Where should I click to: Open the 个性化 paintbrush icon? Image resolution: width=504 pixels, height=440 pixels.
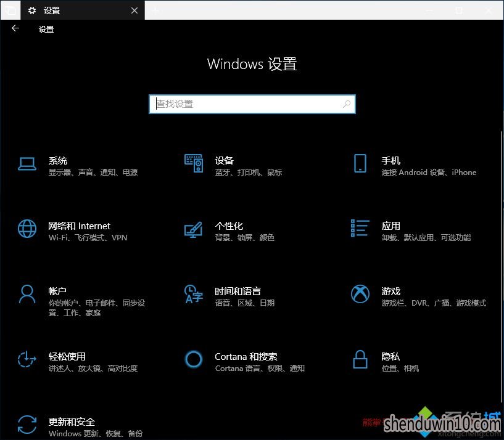tap(193, 230)
